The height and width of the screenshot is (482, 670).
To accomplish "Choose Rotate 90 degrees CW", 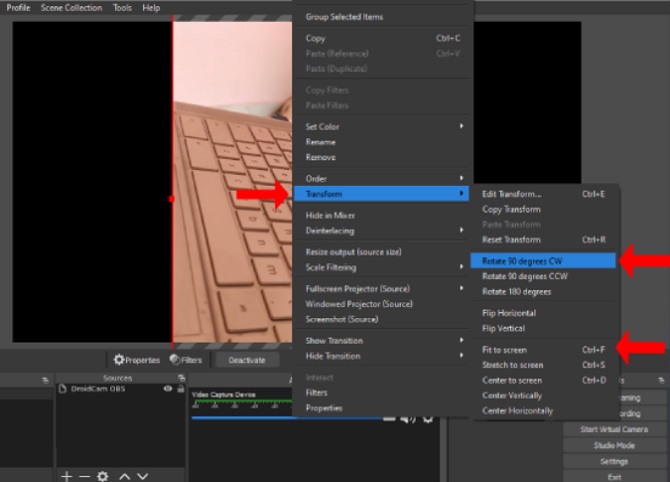I will pyautogui.click(x=543, y=261).
